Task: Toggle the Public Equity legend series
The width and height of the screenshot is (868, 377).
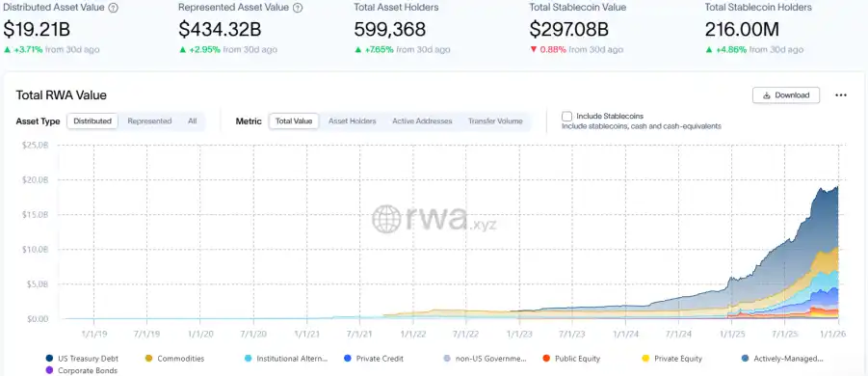Action: tap(571, 359)
